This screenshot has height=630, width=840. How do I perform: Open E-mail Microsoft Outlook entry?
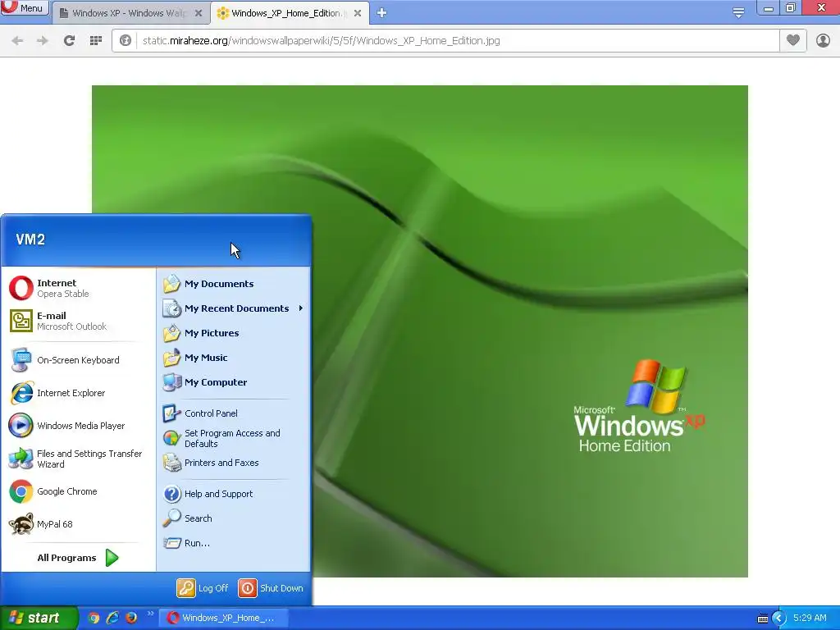coord(78,321)
